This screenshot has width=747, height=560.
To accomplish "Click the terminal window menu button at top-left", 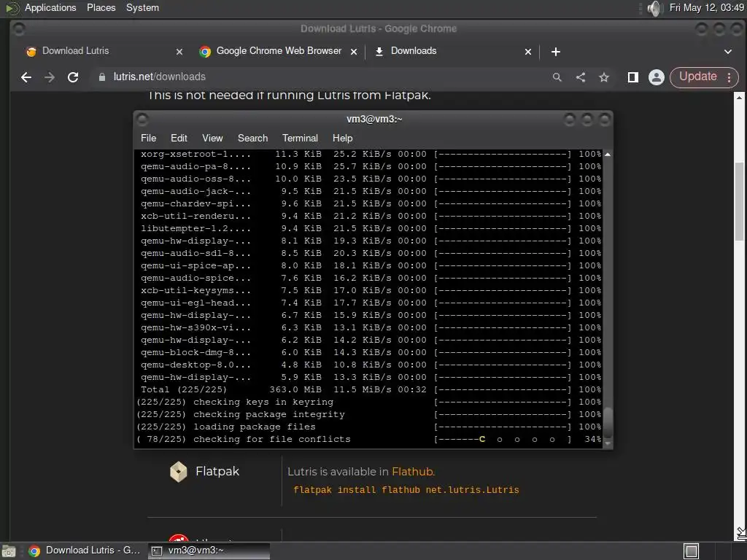I will pyautogui.click(x=142, y=119).
